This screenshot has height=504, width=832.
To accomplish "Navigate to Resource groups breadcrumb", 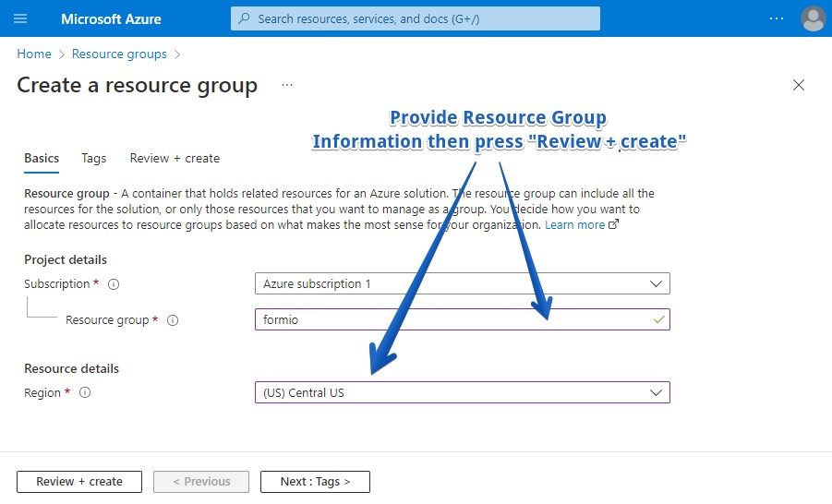I will (119, 54).
